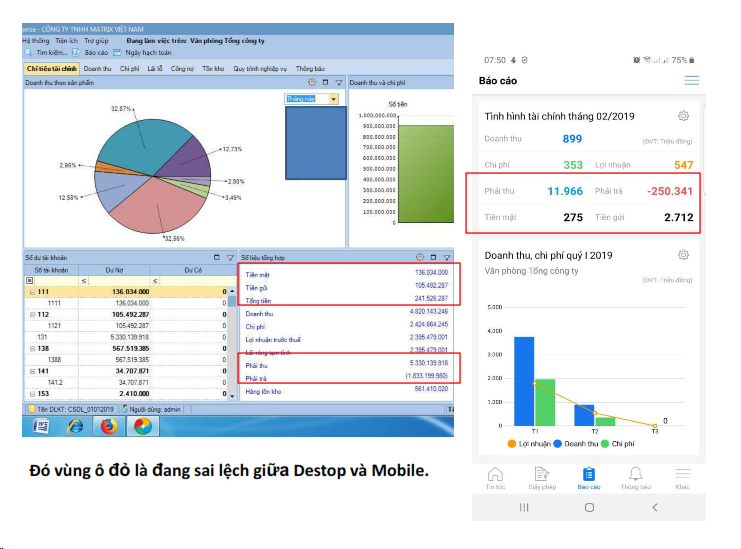This screenshot has width=741, height=549.
Task: Open Internet Explorer from the taskbar
Action: pos(75,425)
